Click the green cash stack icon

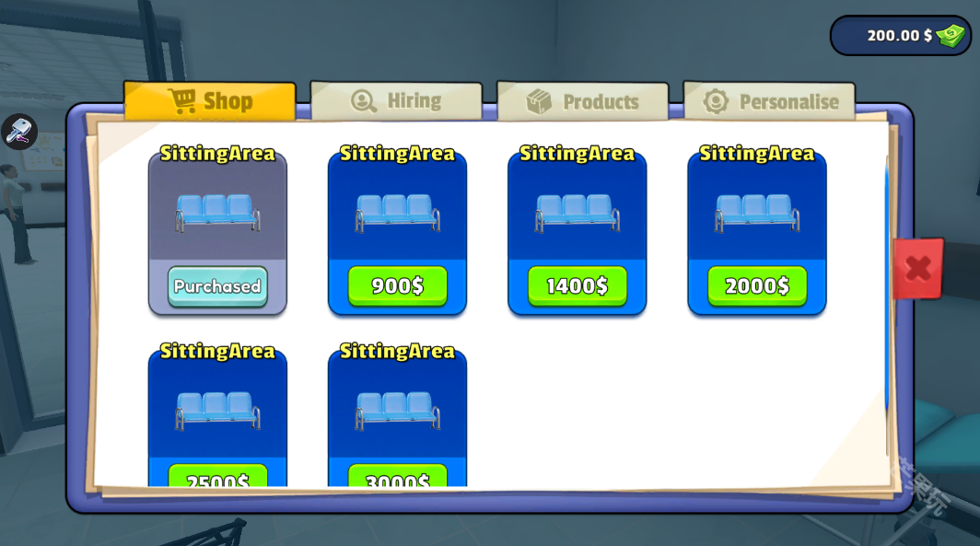(950, 36)
